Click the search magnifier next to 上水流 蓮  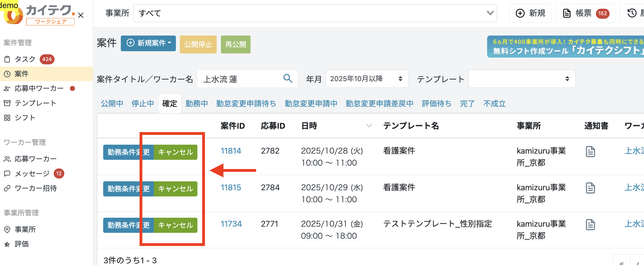point(287,79)
